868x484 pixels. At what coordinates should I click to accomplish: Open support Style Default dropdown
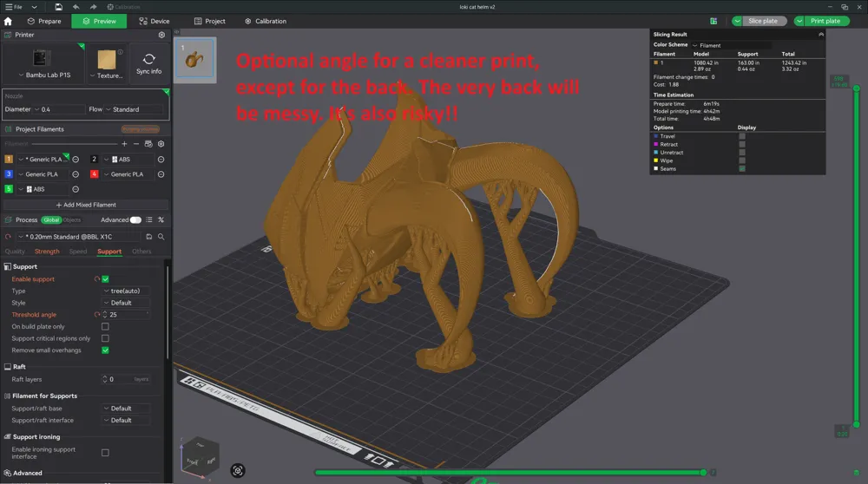pyautogui.click(x=126, y=303)
